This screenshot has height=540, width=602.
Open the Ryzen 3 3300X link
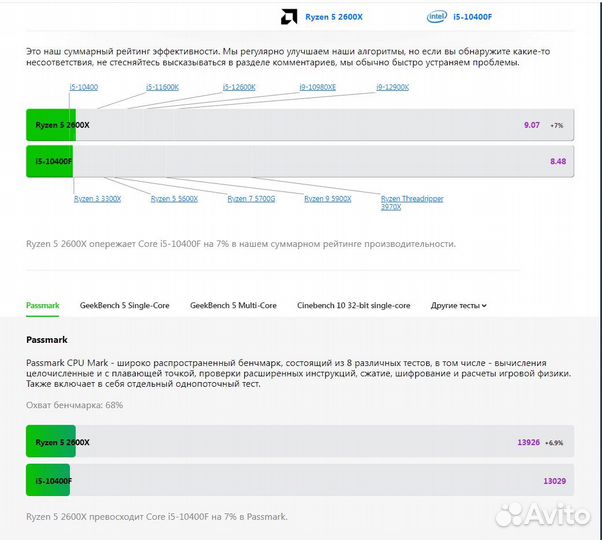click(97, 199)
